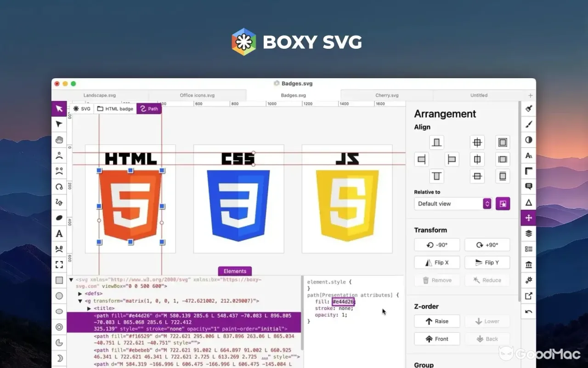Open the Untitled tab
This screenshot has height=368, width=588.
(479, 95)
